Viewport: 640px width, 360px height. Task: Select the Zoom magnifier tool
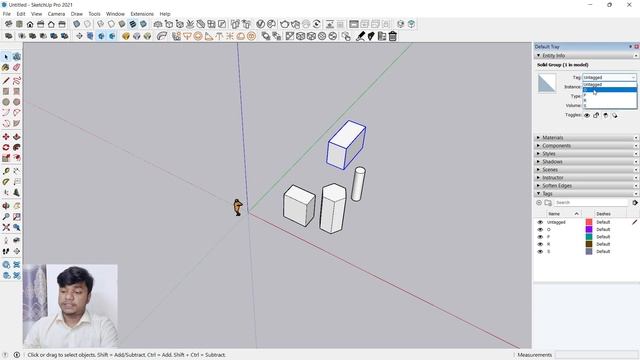tap(6, 217)
